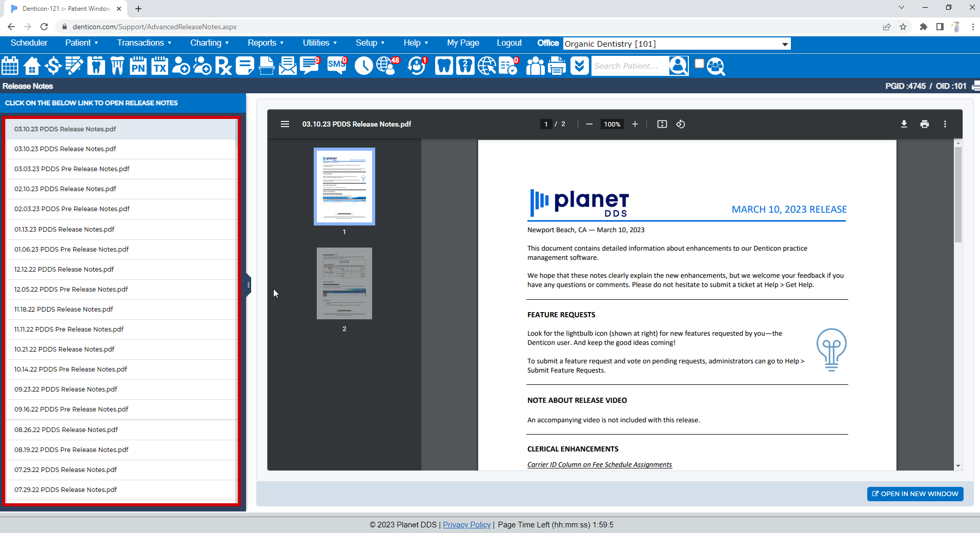Click the Search Patient input field
The width and height of the screenshot is (980, 533).
[630, 66]
